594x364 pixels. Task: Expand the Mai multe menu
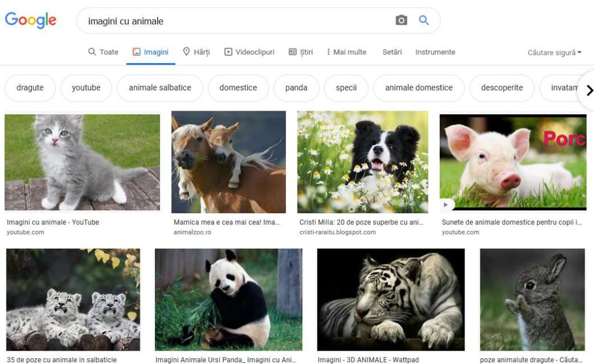click(346, 52)
